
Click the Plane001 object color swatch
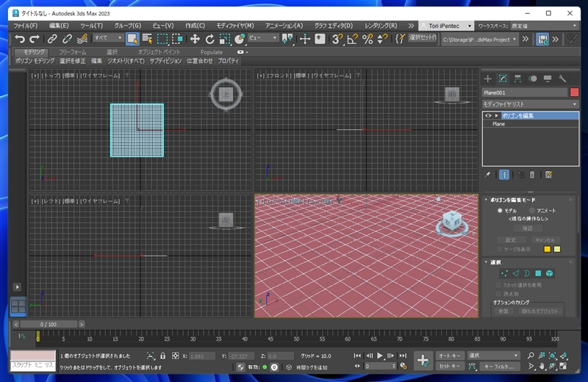[x=574, y=93]
